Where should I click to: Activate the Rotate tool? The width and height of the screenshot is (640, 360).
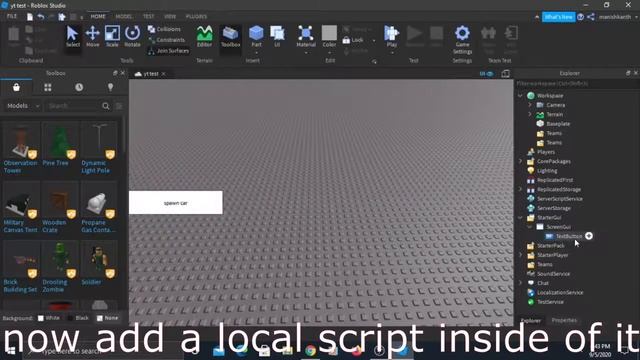pyautogui.click(x=132, y=36)
